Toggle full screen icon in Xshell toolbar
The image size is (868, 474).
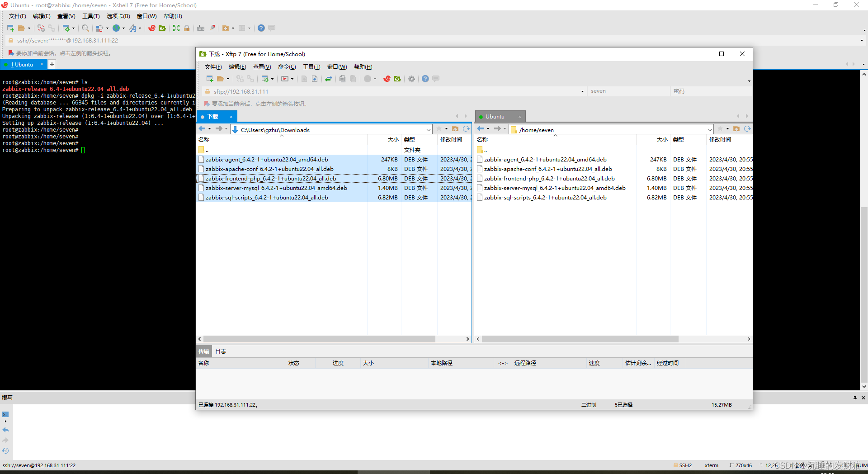click(x=176, y=28)
